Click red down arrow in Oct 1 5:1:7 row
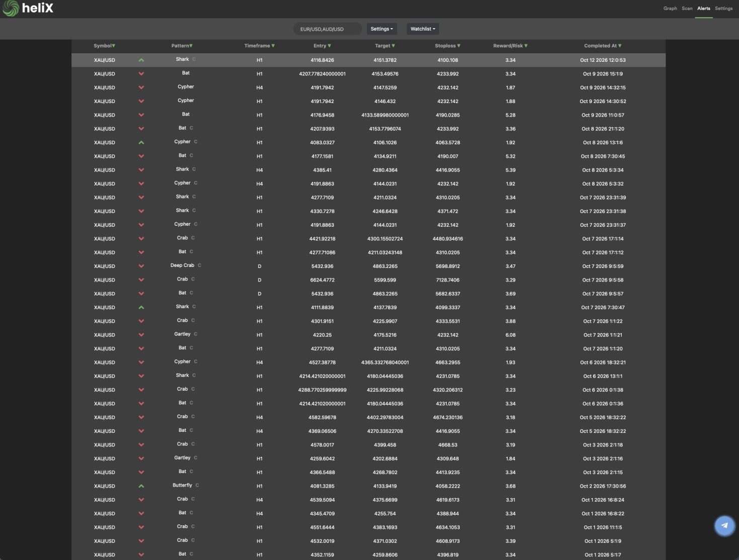This screenshot has height=560, width=739. click(x=141, y=554)
